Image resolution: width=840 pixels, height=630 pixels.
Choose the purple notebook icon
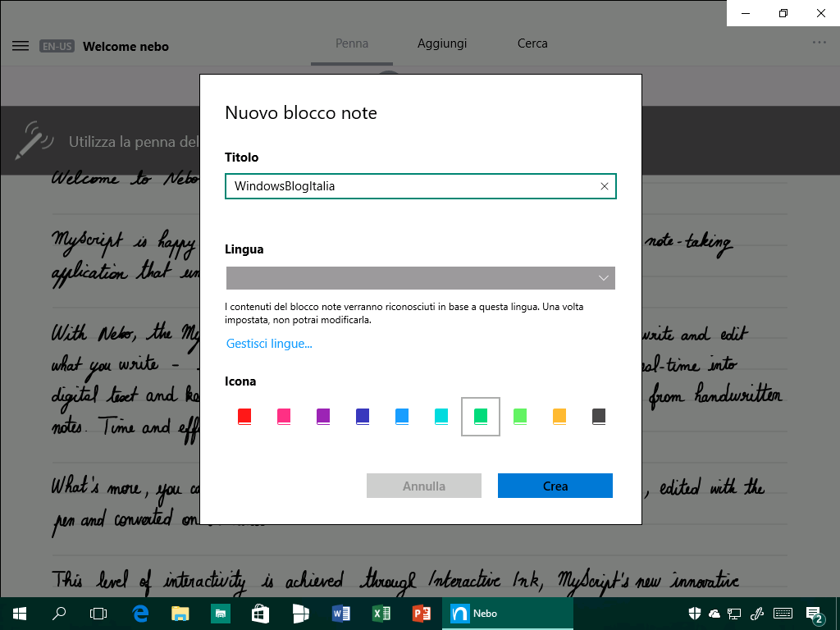click(323, 416)
